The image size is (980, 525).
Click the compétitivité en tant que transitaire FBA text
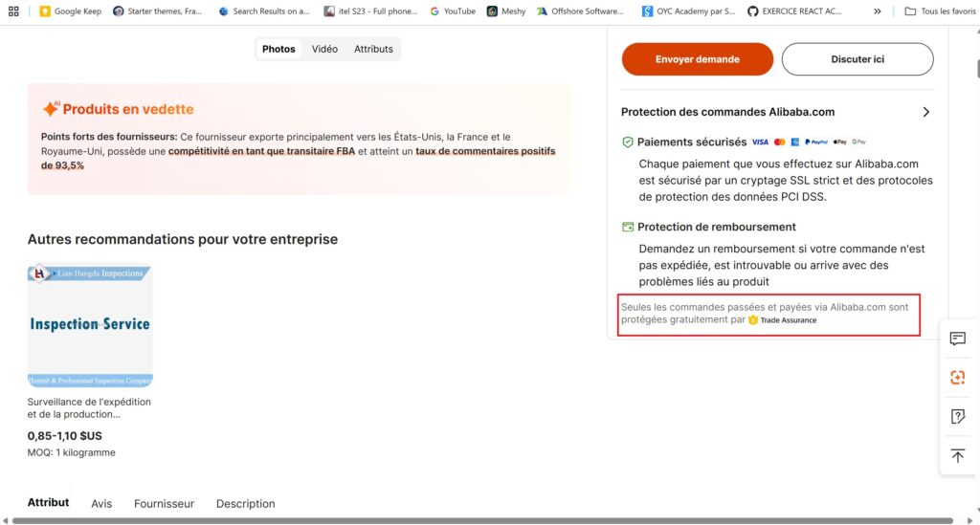(261, 151)
